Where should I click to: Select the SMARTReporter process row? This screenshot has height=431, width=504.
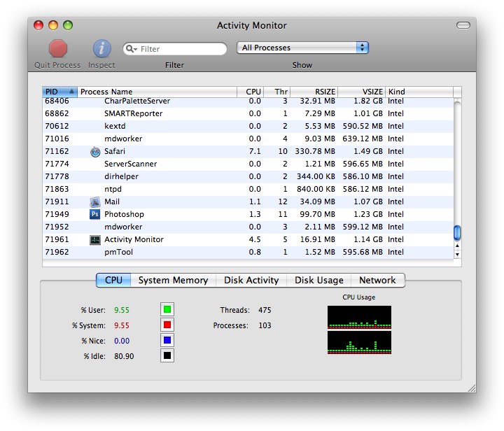click(x=248, y=113)
